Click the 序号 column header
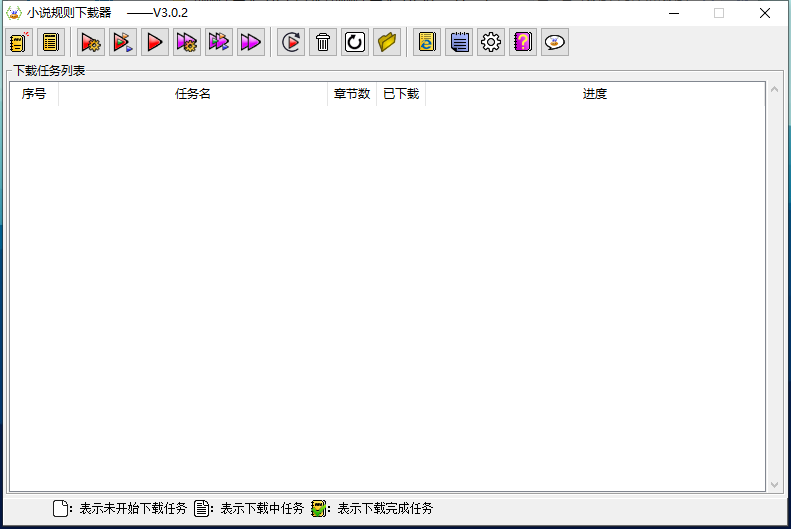Screen dimensions: 791x529 pyautogui.click(x=34, y=94)
